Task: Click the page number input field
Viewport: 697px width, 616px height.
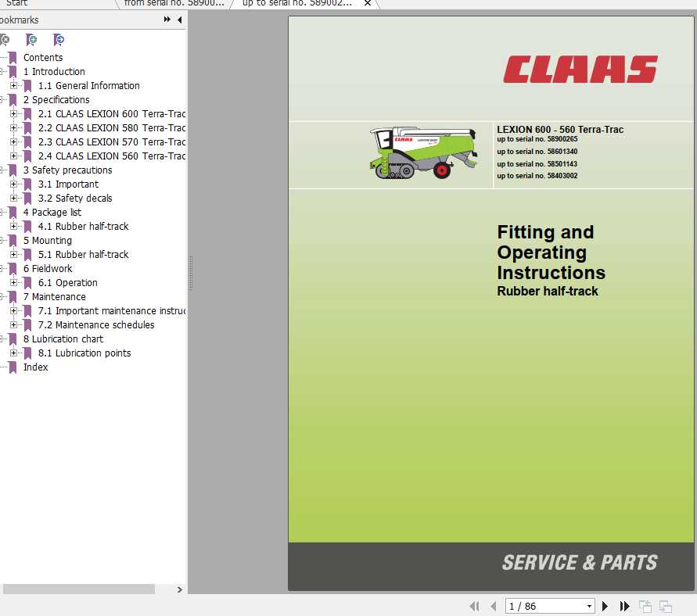Action: [540, 606]
